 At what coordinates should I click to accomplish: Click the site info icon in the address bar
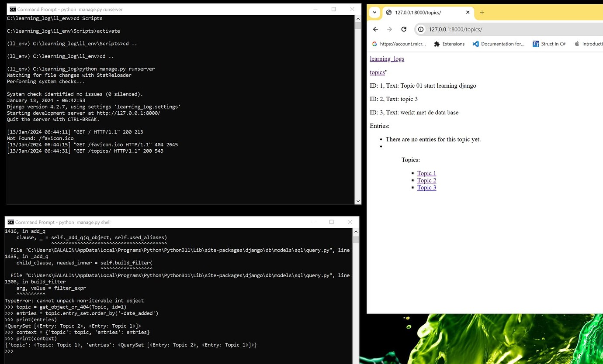click(420, 29)
